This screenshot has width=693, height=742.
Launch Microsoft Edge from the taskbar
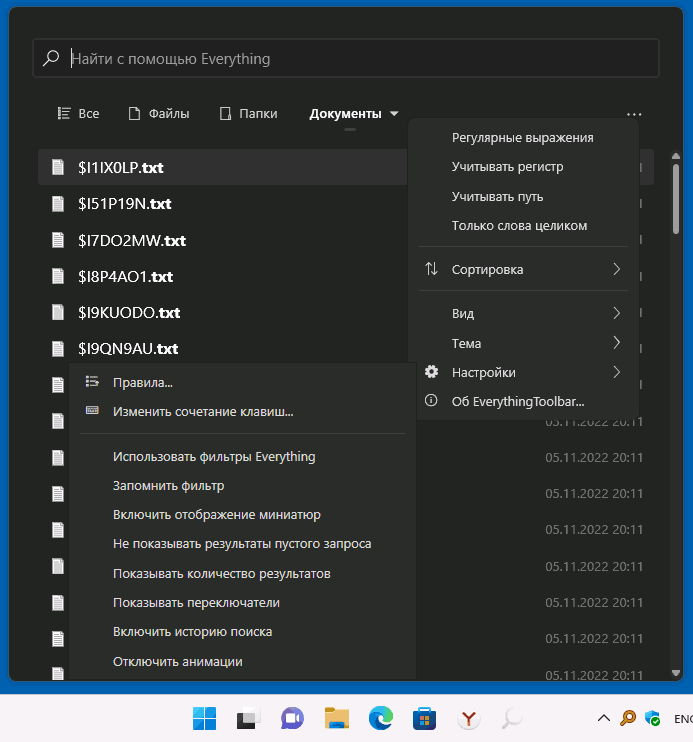[381, 718]
